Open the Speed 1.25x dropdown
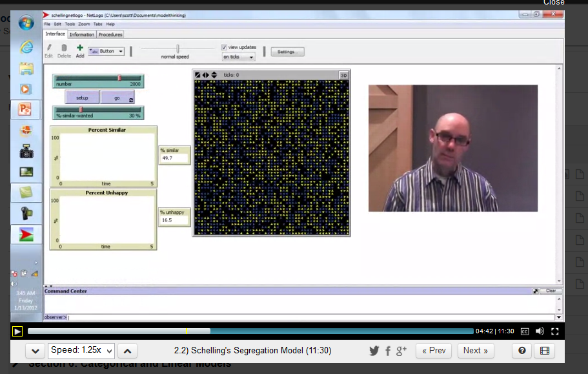Image resolution: width=588 pixels, height=374 pixels. [81, 351]
